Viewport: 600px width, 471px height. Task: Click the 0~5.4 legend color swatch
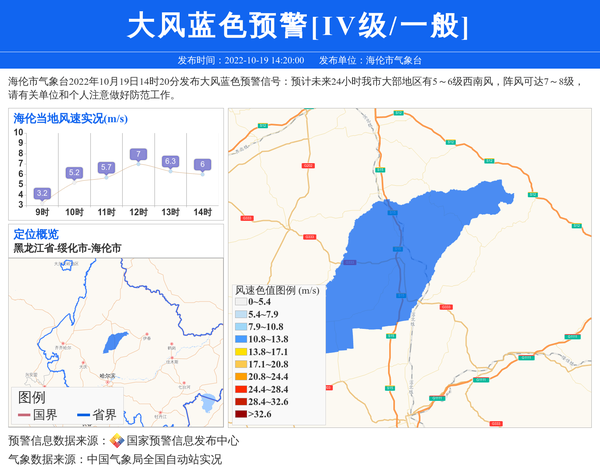click(240, 301)
